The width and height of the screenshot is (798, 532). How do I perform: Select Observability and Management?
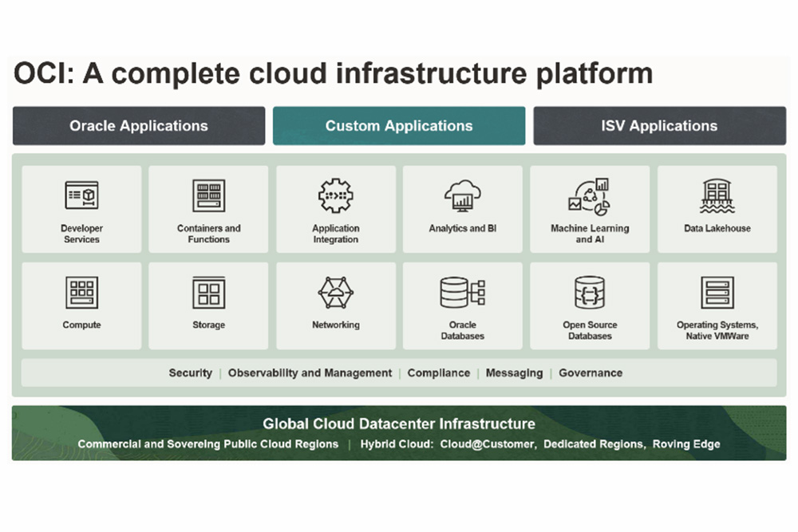pyautogui.click(x=310, y=372)
